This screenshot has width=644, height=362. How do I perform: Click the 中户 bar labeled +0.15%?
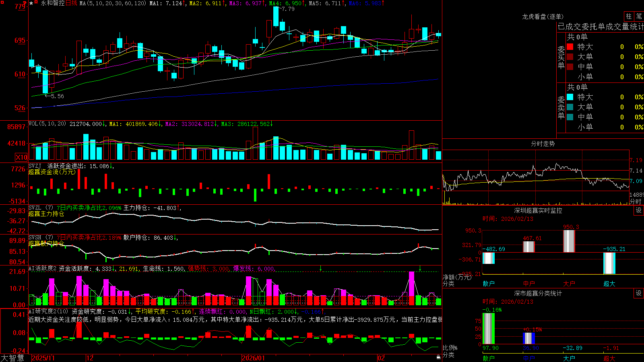[529, 338]
